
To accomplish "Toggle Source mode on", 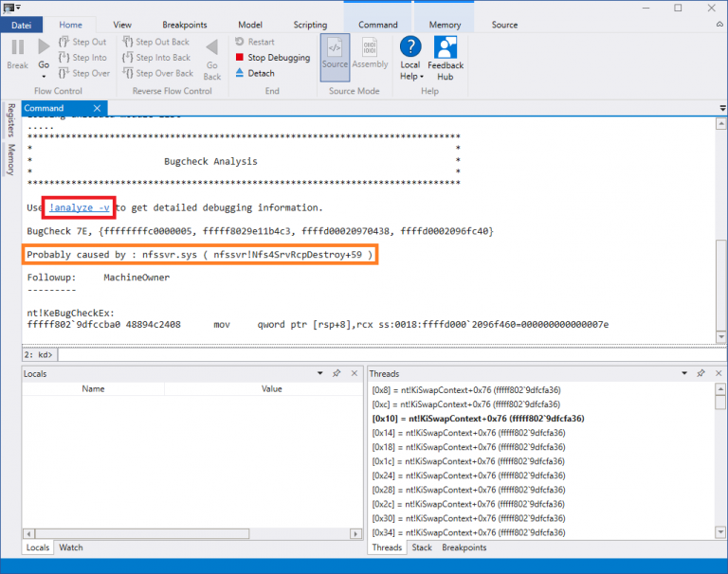I will (x=335, y=53).
